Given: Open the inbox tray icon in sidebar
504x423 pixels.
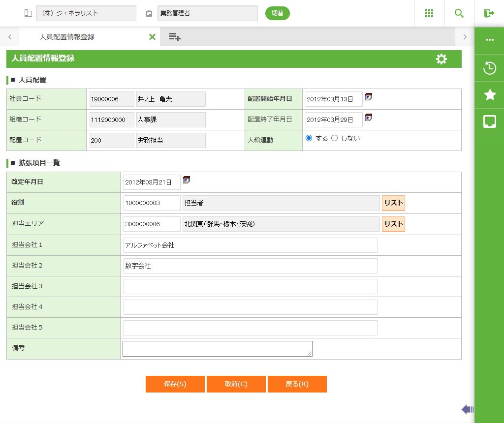Looking at the screenshot, I should 490,121.
